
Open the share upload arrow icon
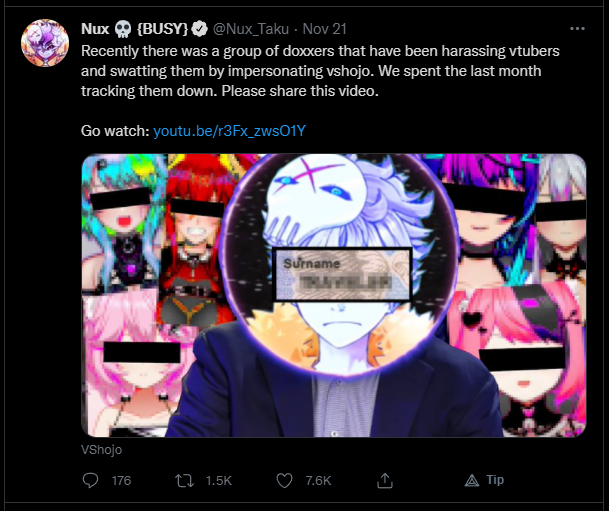385,480
